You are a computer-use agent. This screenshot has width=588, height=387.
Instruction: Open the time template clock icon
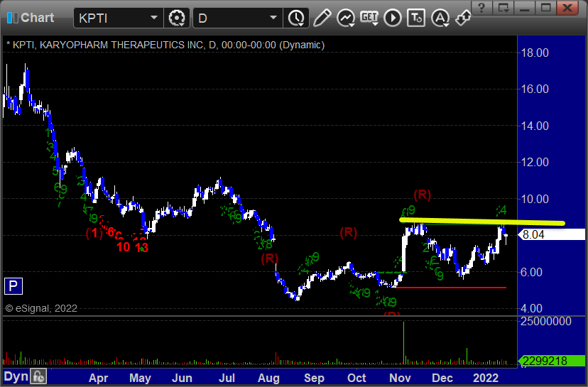[297, 18]
